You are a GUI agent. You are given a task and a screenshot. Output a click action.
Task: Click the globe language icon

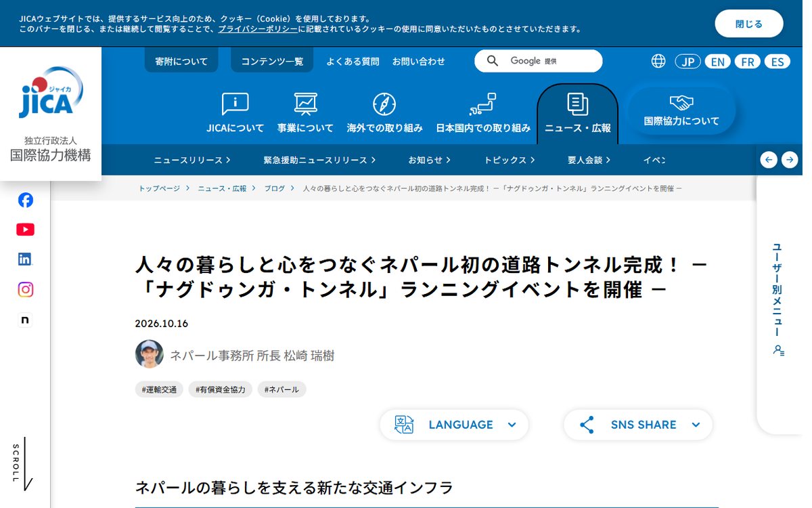point(658,61)
